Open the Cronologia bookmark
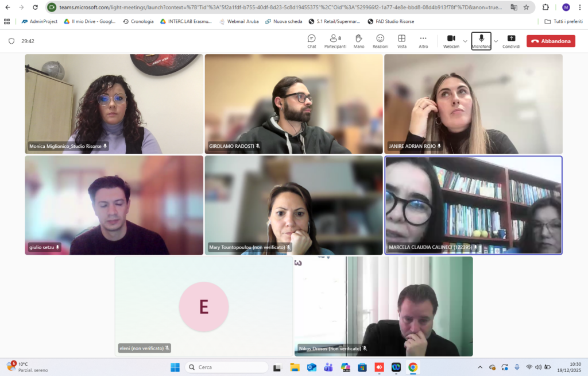Image resolution: width=588 pixels, height=376 pixels. tap(138, 21)
